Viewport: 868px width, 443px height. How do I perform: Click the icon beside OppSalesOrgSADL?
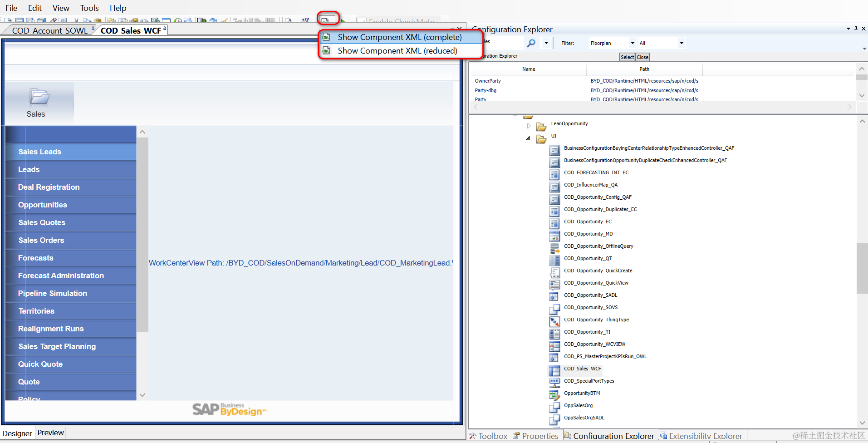coord(554,419)
